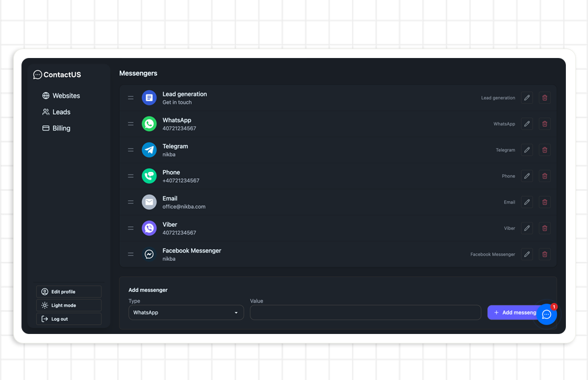Open the blue chat widget bubble
Screen dimensions: 588x380
[x=546, y=314]
